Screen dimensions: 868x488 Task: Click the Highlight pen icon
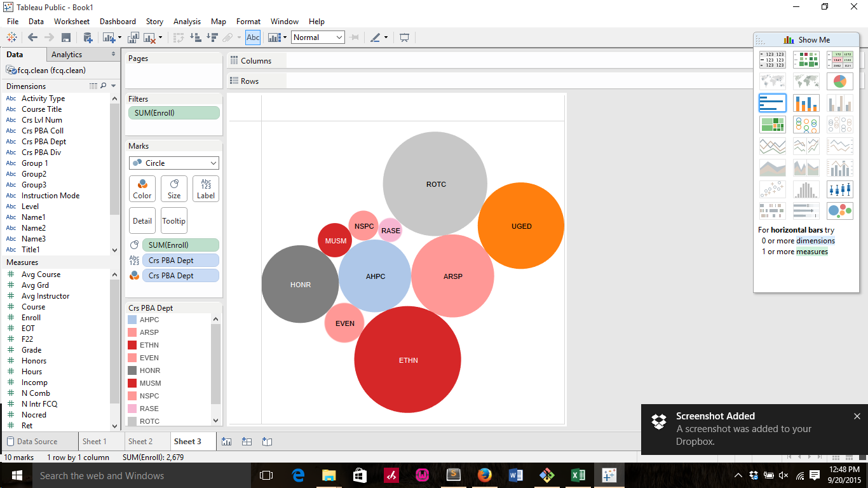click(x=376, y=37)
